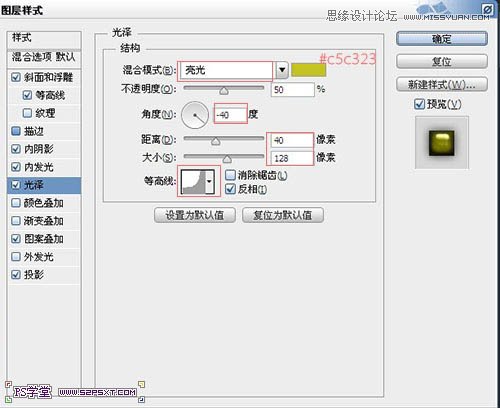Toggle the 投影 checkbox
The height and width of the screenshot is (408, 500).
point(16,275)
